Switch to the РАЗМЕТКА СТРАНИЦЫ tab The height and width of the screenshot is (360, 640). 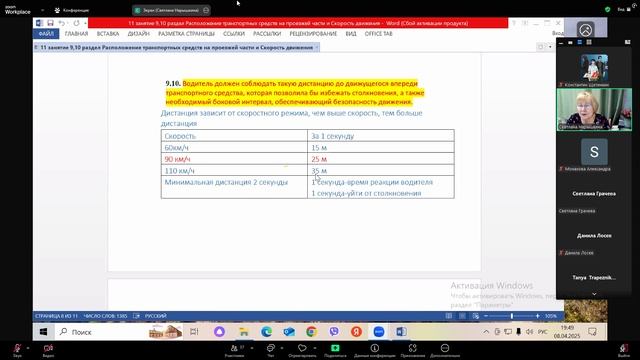[186, 34]
